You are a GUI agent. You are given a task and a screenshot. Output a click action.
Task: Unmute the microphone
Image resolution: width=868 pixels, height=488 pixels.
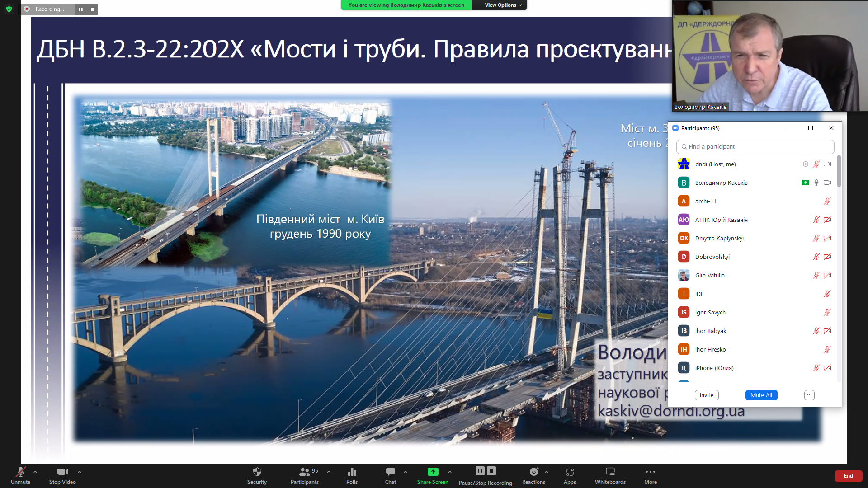point(20,472)
